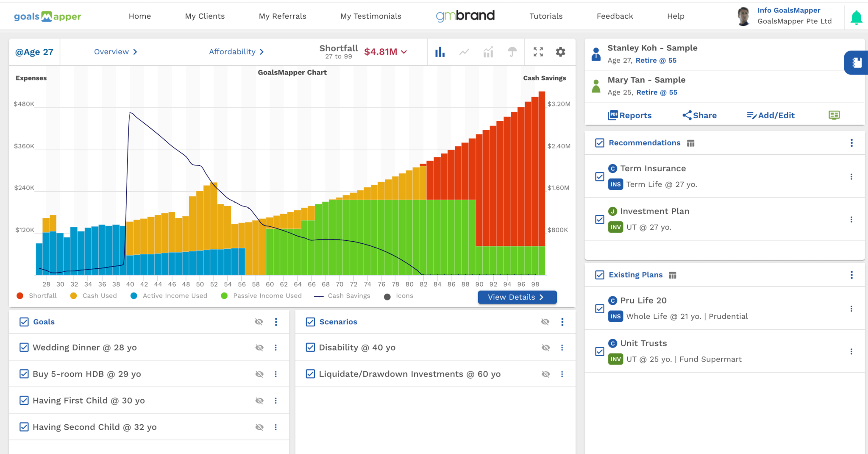Open Recommendations panel three-dot menu
This screenshot has height=454, width=868.
tap(851, 143)
